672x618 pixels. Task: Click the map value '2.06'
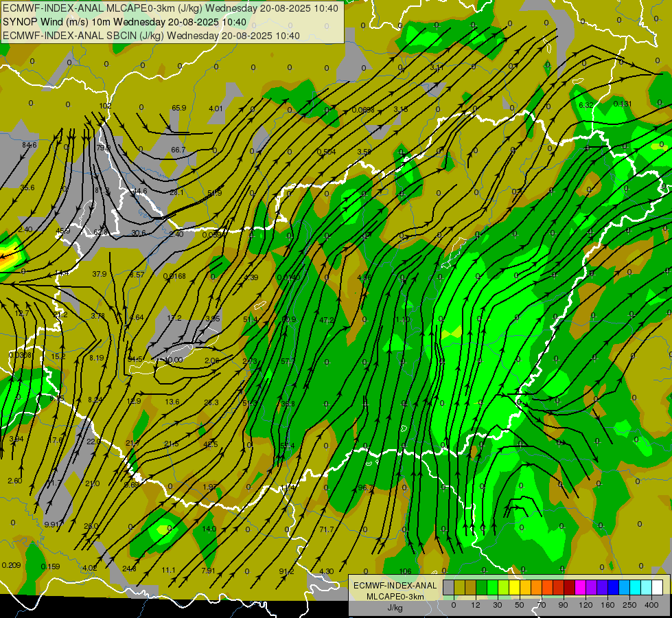(212, 360)
